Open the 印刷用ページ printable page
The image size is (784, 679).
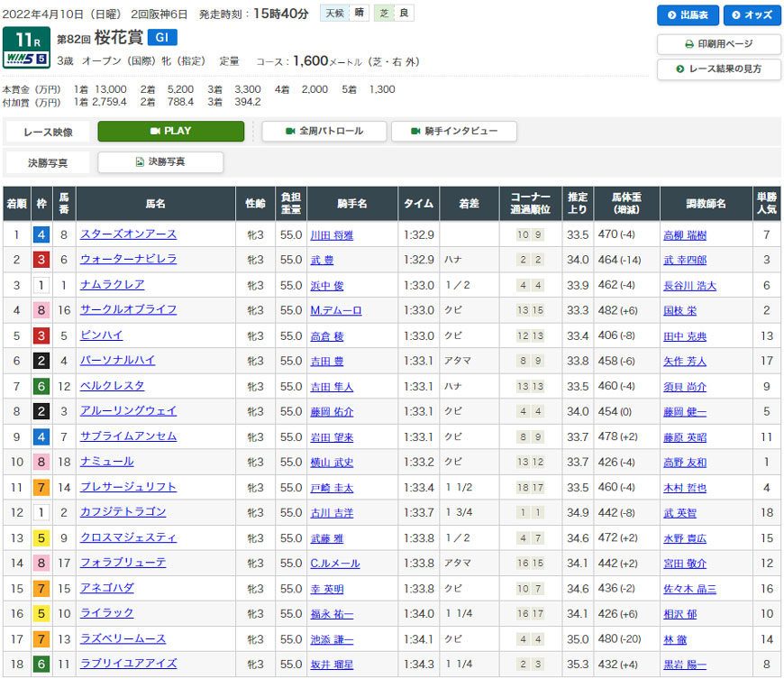click(x=717, y=44)
